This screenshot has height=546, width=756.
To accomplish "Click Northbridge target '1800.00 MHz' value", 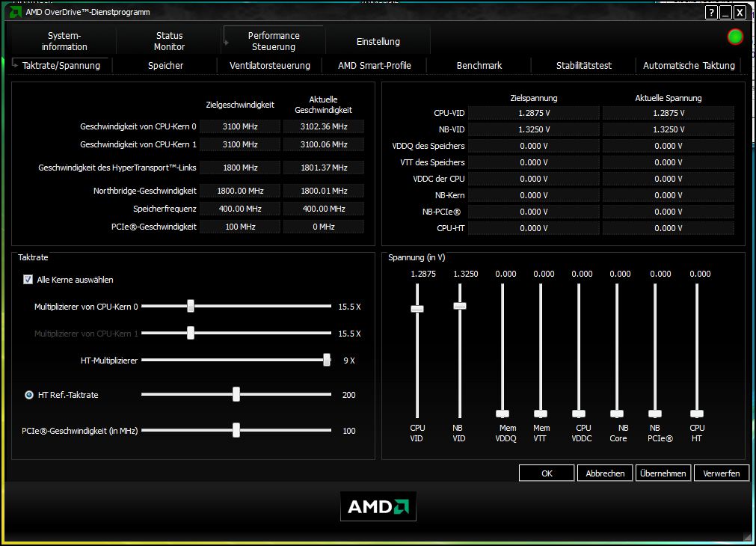I will point(240,191).
